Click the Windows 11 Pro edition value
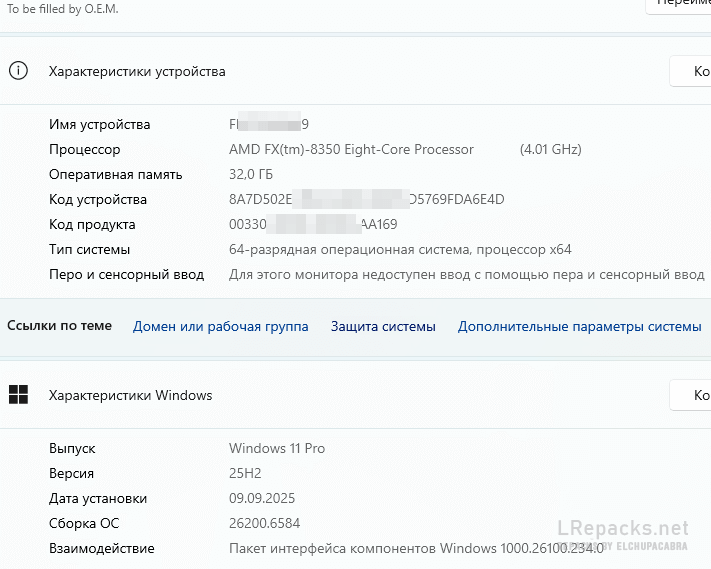This screenshot has height=569, width=711. click(x=277, y=449)
